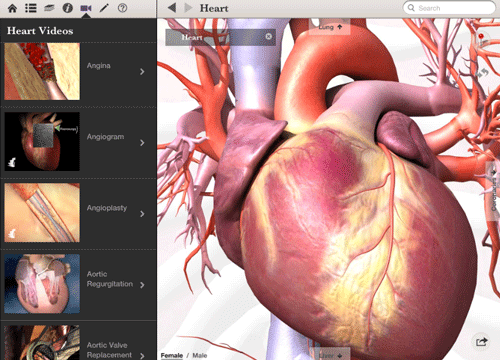Screen dimensions: 500x360
Task: Click the rotate arrows icon
Action: coord(482,73)
